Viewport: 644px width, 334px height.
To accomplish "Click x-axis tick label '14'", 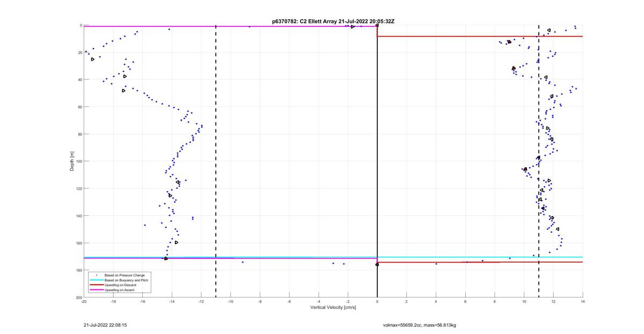I will [583, 302].
